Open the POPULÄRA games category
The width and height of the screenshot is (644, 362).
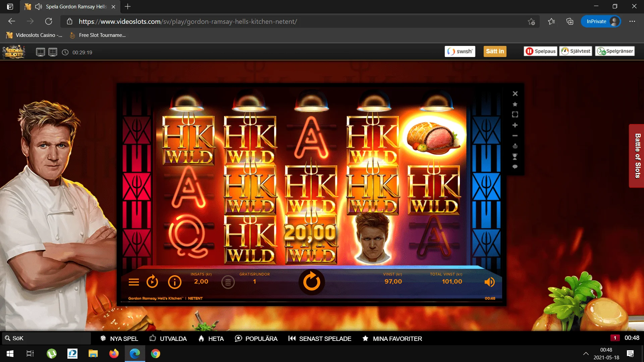pyautogui.click(x=256, y=339)
